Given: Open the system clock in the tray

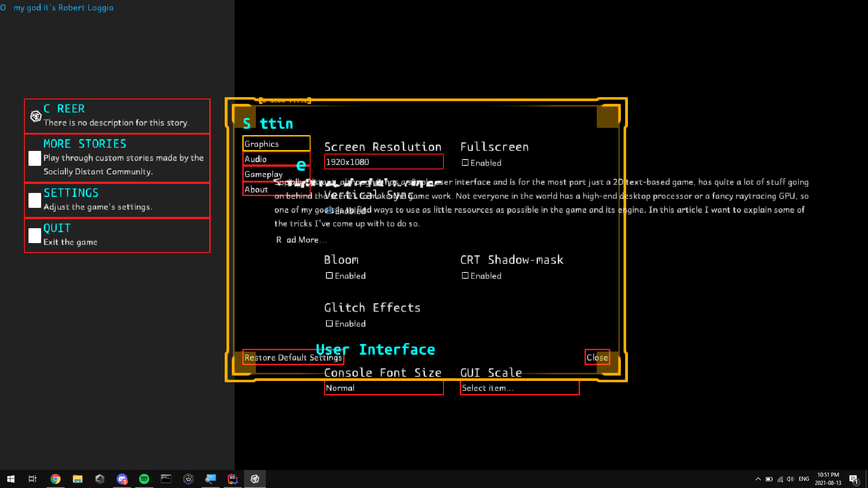Looking at the screenshot, I should pos(829,479).
